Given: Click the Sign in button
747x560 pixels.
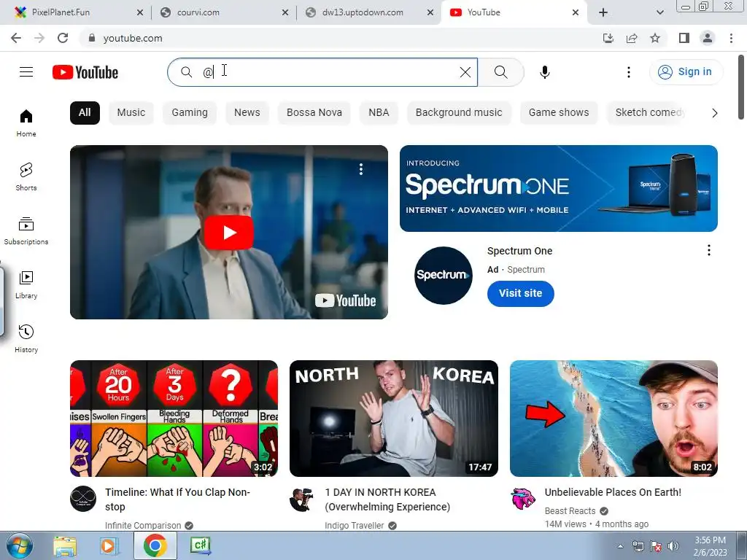Looking at the screenshot, I should [686, 72].
